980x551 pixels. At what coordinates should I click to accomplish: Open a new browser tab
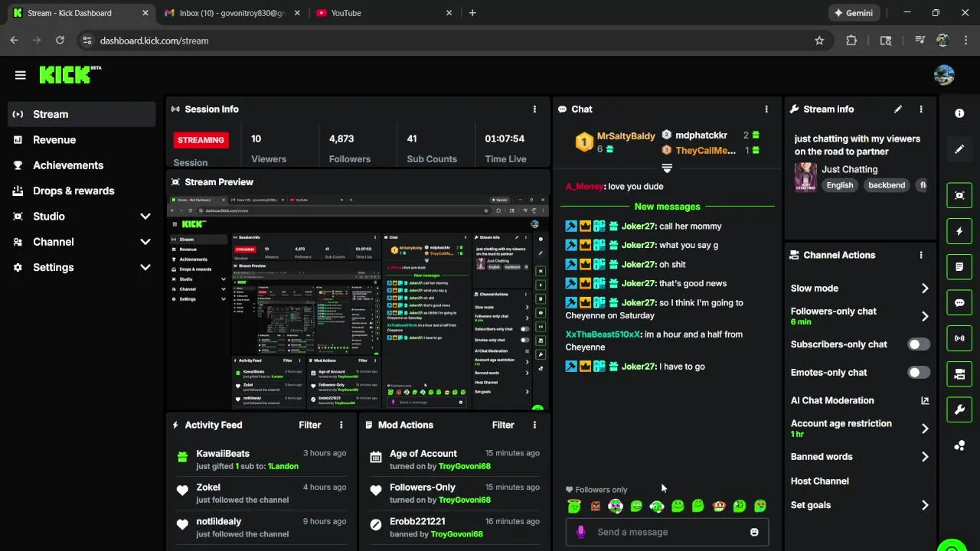click(x=472, y=13)
